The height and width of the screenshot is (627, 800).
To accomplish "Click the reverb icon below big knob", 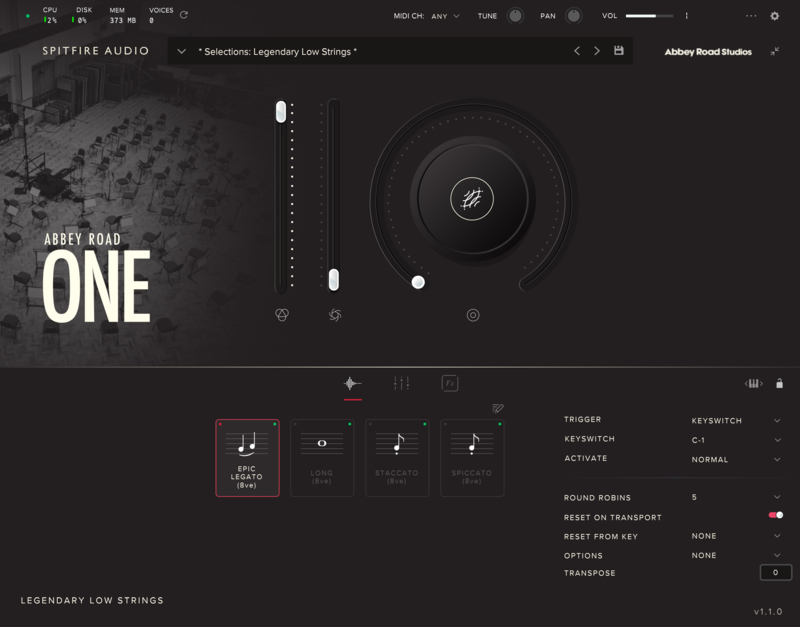I will coord(473,315).
